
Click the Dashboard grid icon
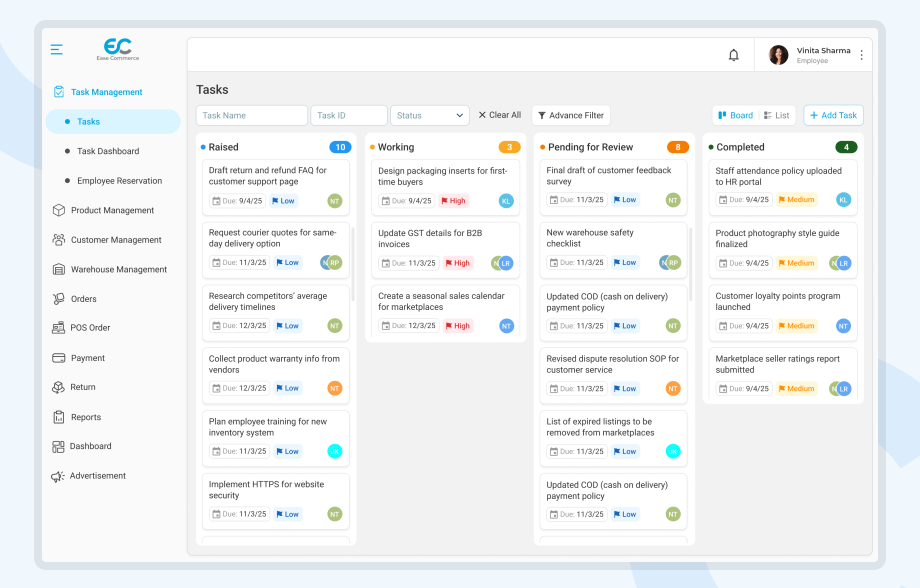point(58,446)
